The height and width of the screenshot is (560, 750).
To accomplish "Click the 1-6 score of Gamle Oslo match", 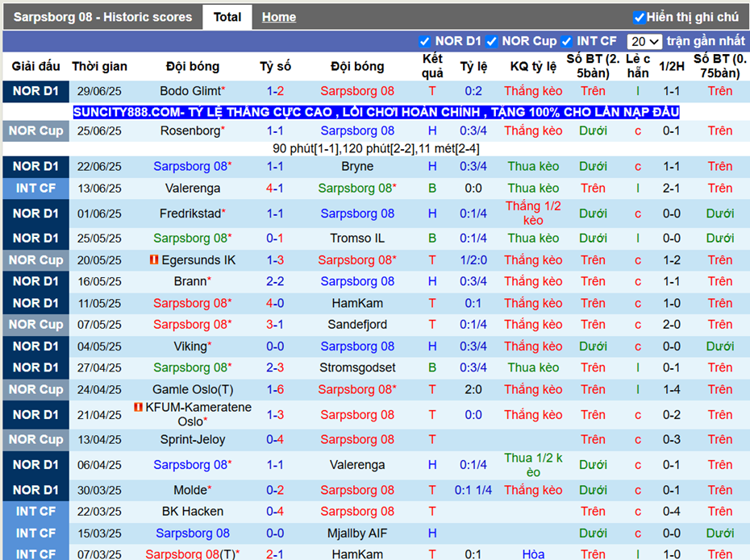I will pyautogui.click(x=275, y=389).
